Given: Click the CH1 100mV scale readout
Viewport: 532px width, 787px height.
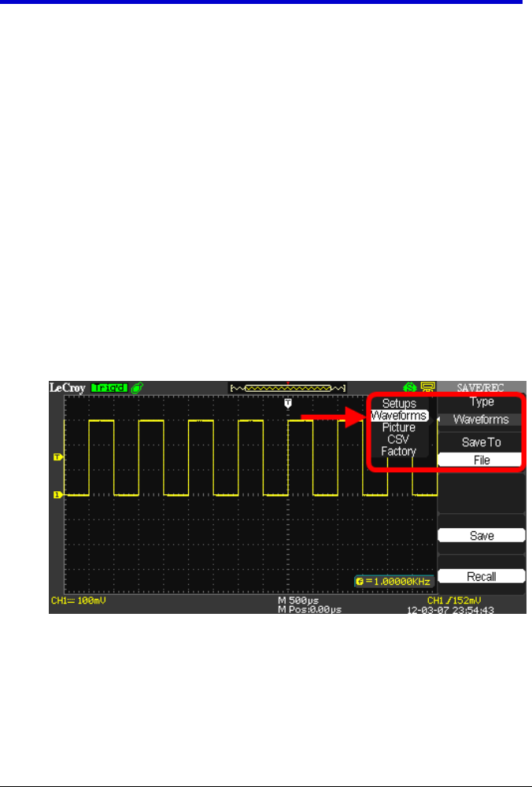Looking at the screenshot, I should point(79,600).
